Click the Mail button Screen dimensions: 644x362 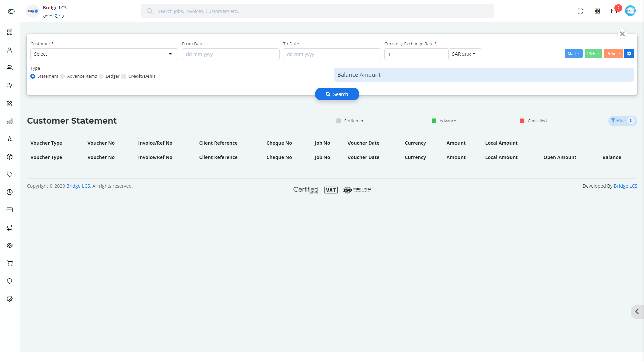tap(574, 54)
